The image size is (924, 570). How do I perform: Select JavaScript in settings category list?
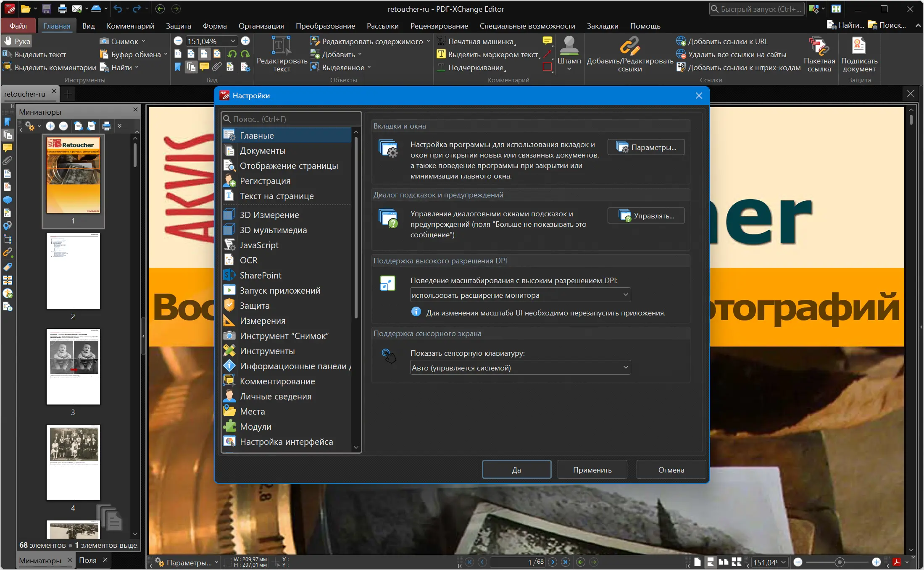259,245
